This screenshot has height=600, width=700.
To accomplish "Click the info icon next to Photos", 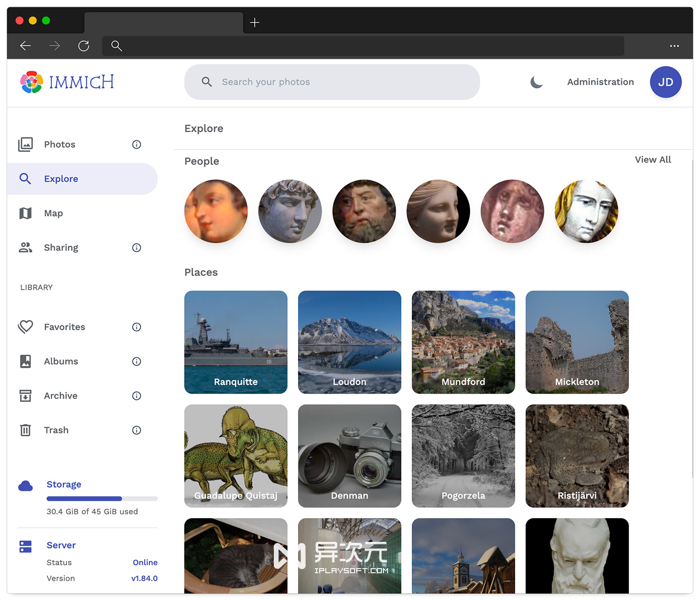I will click(136, 145).
